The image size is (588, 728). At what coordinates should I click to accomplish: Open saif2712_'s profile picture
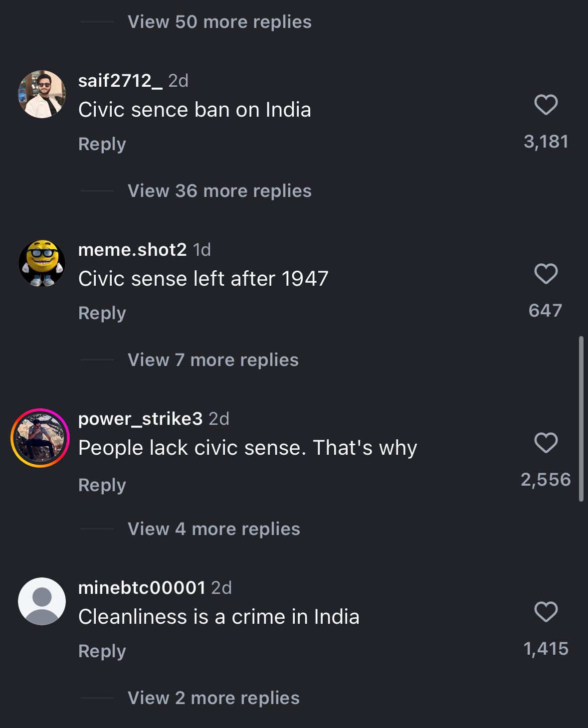(x=42, y=94)
